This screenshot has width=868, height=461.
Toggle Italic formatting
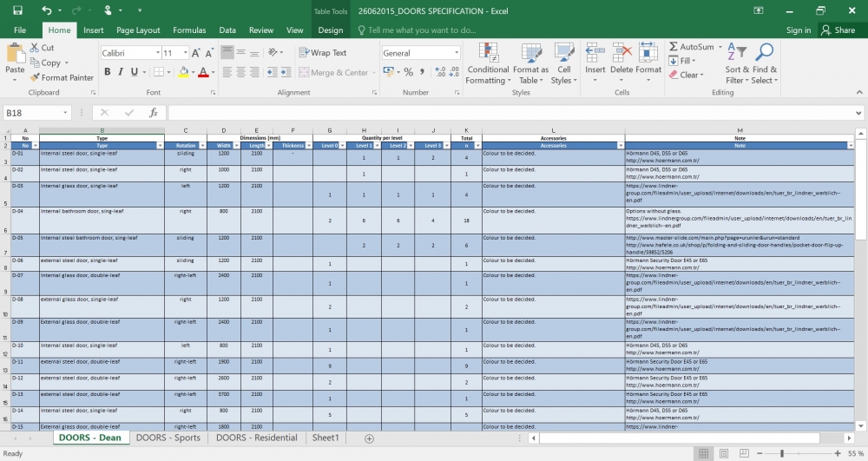click(121, 72)
